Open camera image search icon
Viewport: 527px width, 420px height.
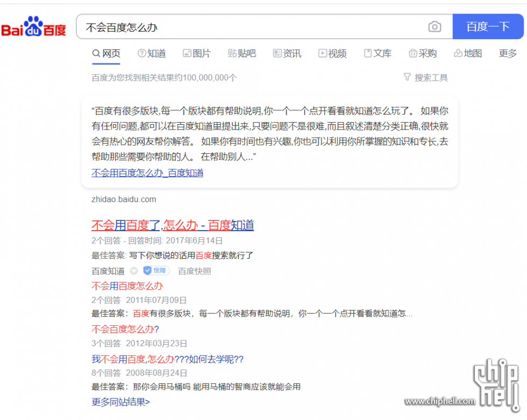coord(435,26)
